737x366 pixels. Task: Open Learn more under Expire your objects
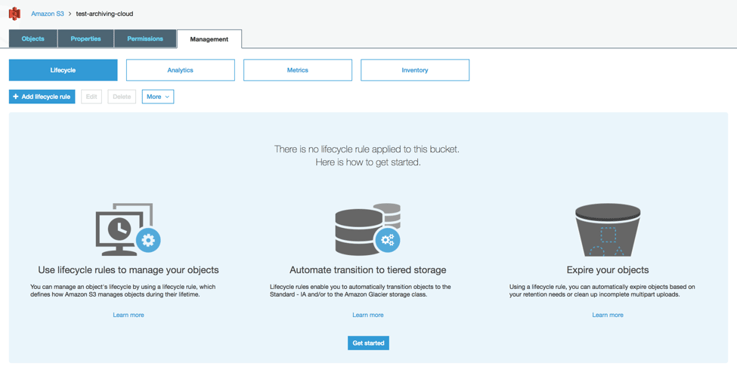coord(608,315)
